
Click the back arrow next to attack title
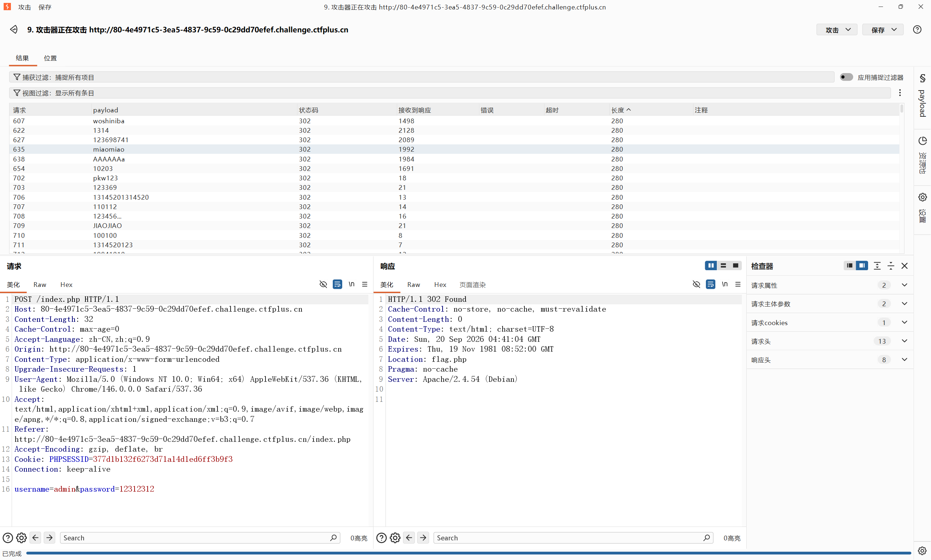[x=14, y=29]
